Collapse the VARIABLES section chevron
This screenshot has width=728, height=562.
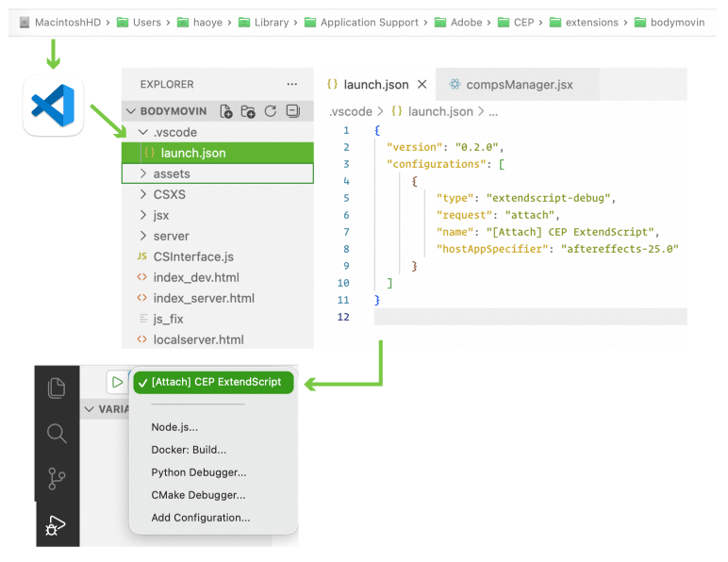[x=90, y=409]
